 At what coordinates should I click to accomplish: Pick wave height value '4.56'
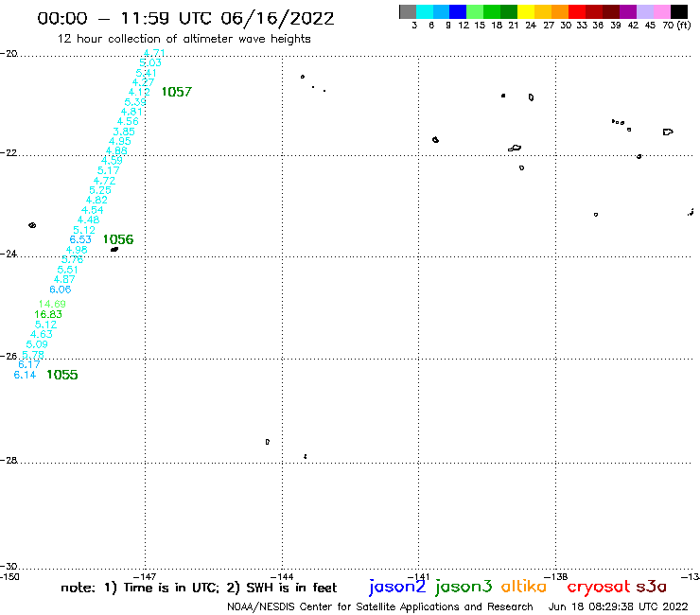coord(128,121)
